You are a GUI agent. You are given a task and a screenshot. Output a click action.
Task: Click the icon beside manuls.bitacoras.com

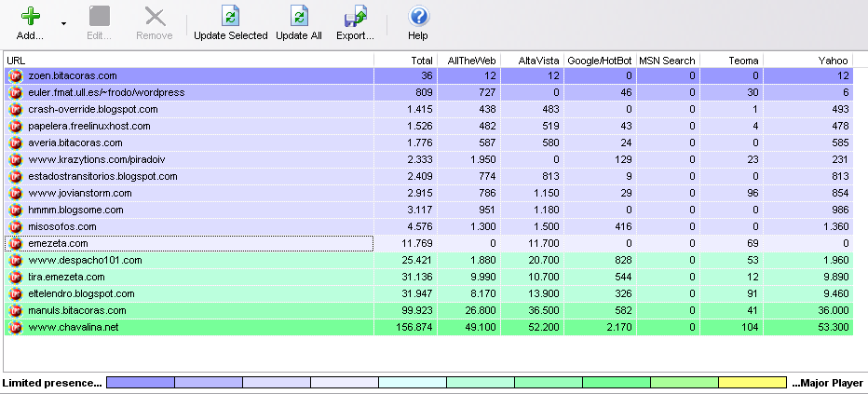(16, 310)
